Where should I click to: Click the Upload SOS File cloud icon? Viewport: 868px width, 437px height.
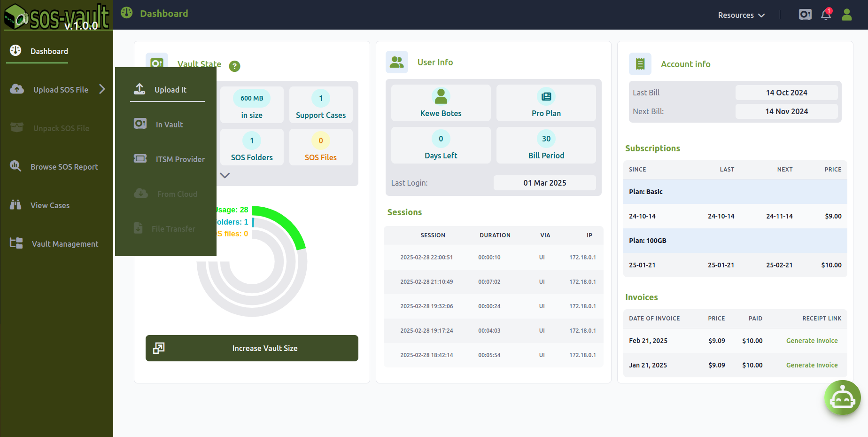pos(17,89)
